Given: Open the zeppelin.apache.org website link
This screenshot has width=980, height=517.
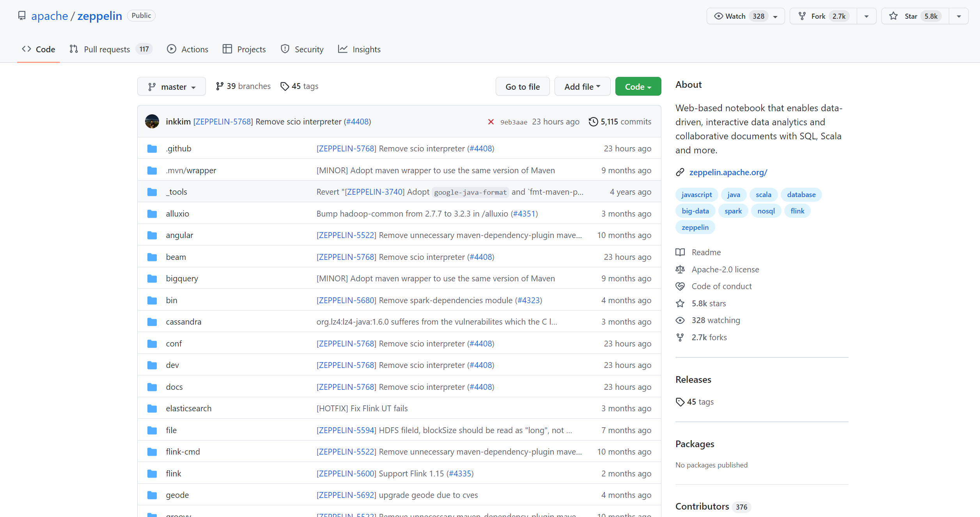Looking at the screenshot, I should click(728, 172).
